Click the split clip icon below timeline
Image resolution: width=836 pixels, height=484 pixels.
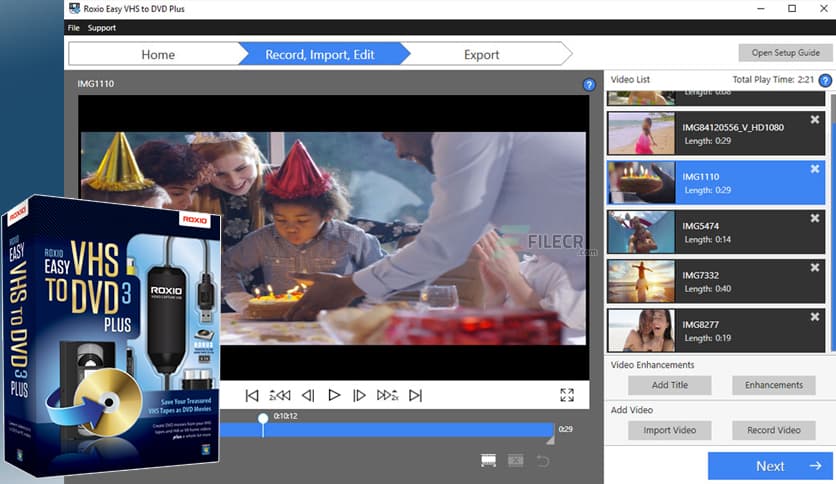(x=488, y=461)
